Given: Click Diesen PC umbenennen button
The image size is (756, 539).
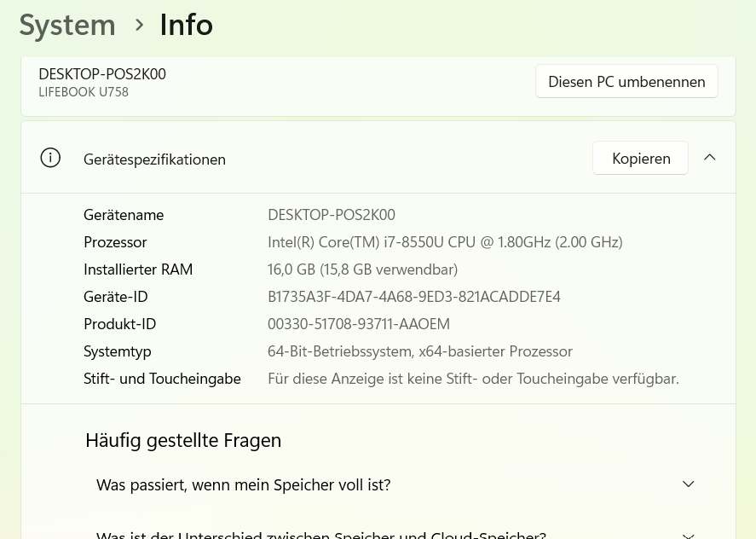Looking at the screenshot, I should click(626, 82).
